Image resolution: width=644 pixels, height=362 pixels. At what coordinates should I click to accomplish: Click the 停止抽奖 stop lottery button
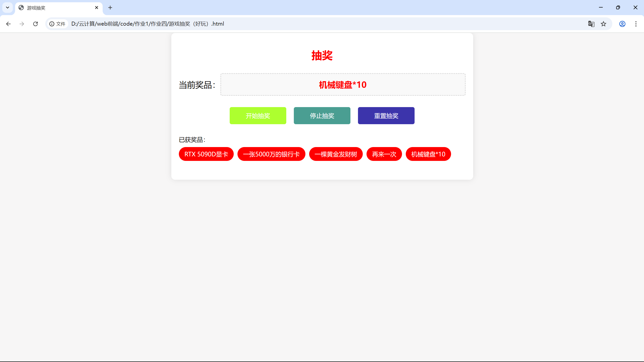pyautogui.click(x=322, y=116)
